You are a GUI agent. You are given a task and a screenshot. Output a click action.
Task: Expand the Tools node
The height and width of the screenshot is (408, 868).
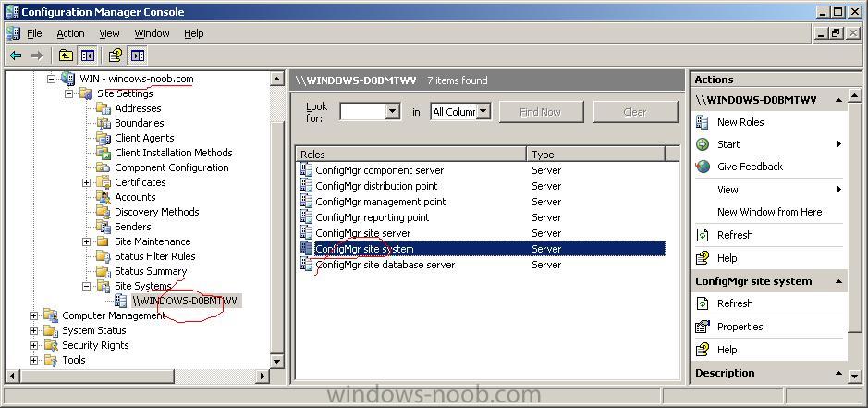pyautogui.click(x=34, y=360)
